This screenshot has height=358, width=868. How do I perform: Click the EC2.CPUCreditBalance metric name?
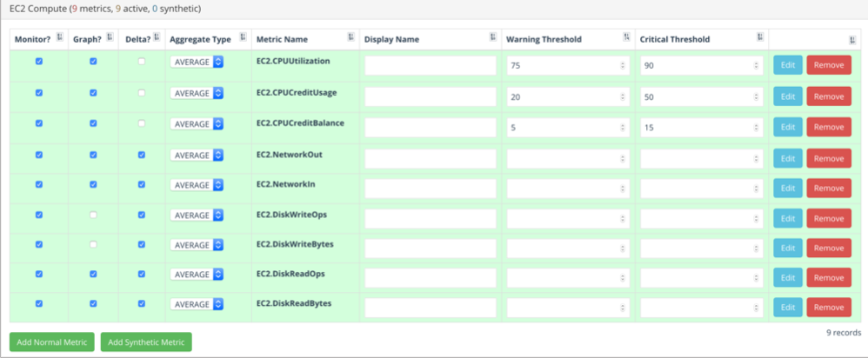[x=300, y=123]
